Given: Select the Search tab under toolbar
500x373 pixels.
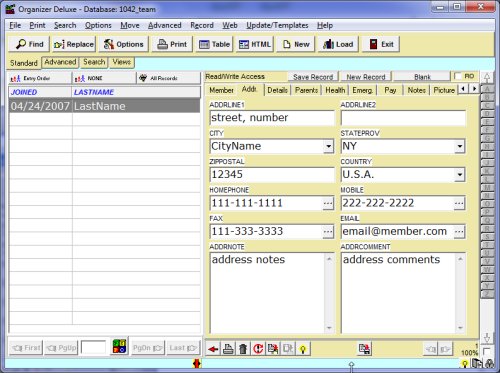Looking at the screenshot, I should (x=94, y=62).
